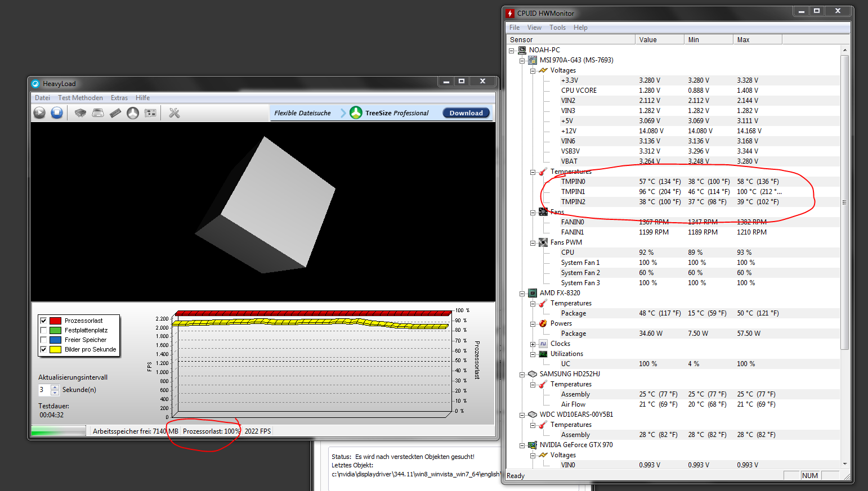Open the Tools menu in HWMonitor
This screenshot has height=491, width=868.
558,28
